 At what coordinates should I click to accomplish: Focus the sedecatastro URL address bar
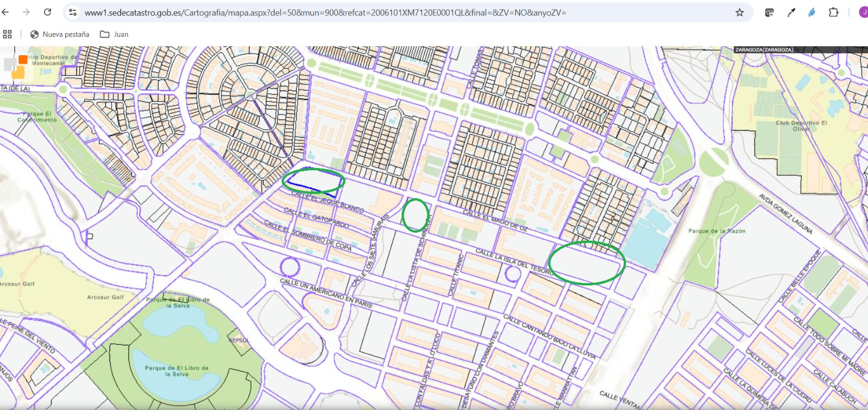tap(380, 12)
